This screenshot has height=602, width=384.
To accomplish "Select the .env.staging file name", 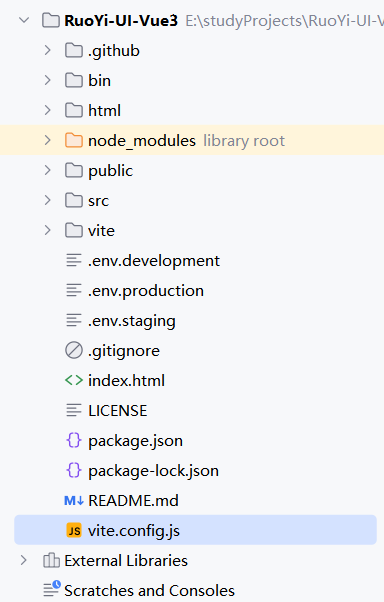I will [132, 321].
